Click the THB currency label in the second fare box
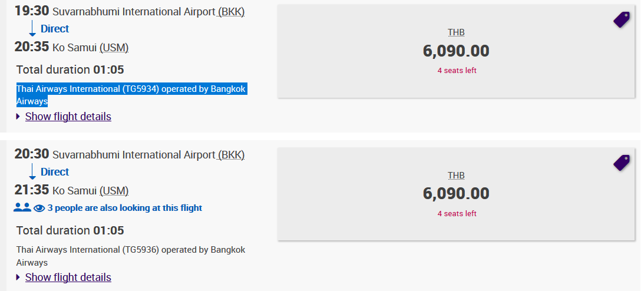 tap(456, 176)
